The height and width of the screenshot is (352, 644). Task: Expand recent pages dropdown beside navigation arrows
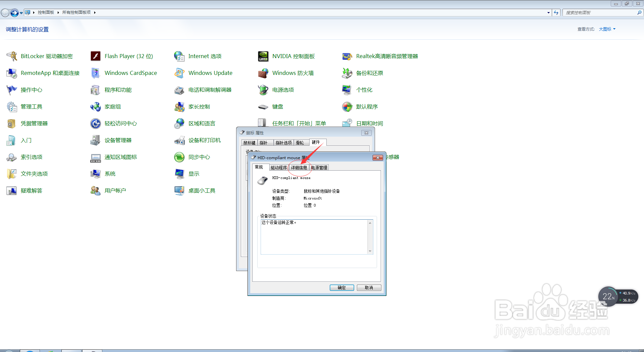click(x=21, y=13)
